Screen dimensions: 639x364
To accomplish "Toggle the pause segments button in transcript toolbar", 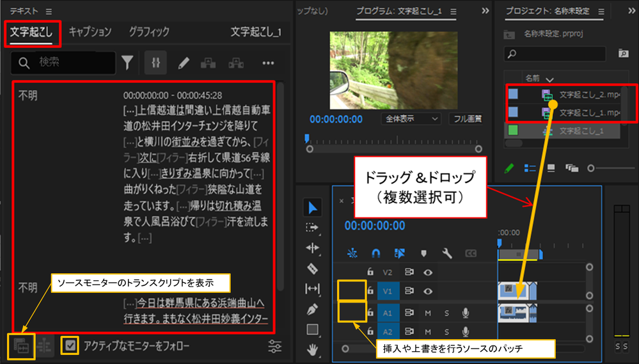I will pos(155,63).
